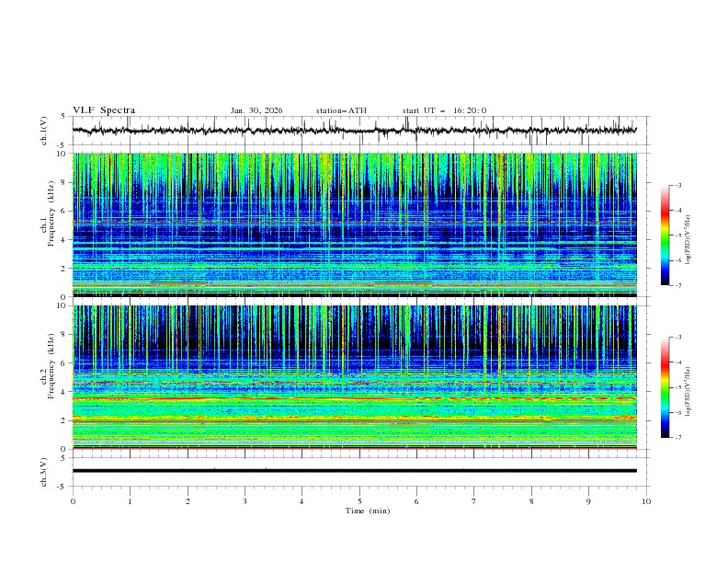Click the ch.3 flat waveform trace
Image resolution: width=728 pixels, height=563 pixels.
tap(355, 471)
